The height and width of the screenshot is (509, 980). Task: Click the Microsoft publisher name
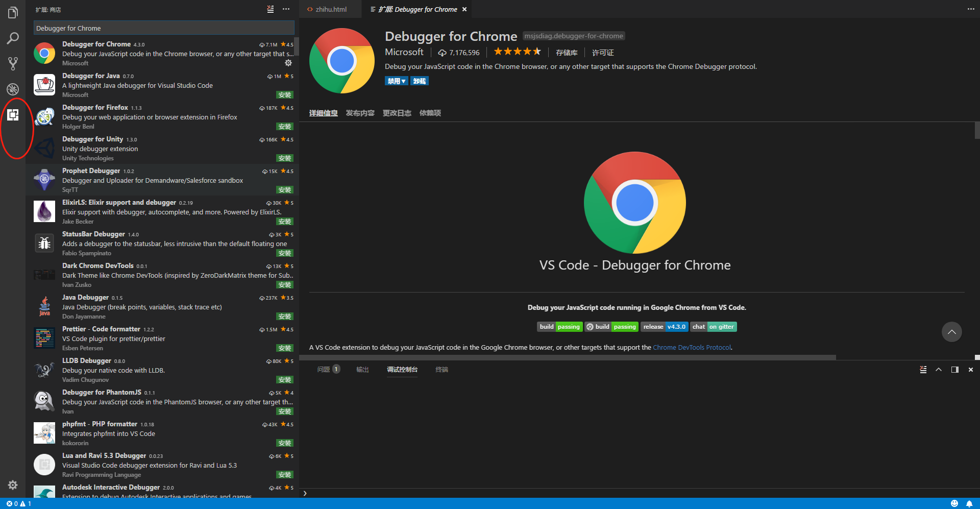[x=404, y=52]
